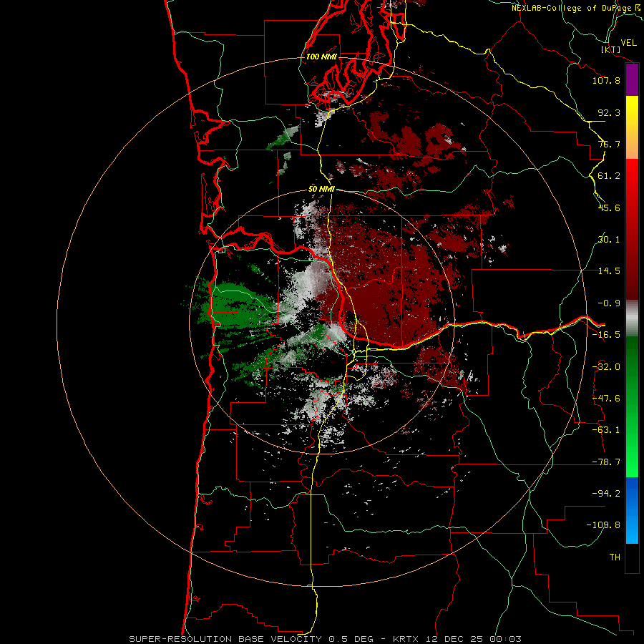The height and width of the screenshot is (644, 644).
Task: Click the NEXLAB-College of DuPage watermark text
Action: coord(577,8)
